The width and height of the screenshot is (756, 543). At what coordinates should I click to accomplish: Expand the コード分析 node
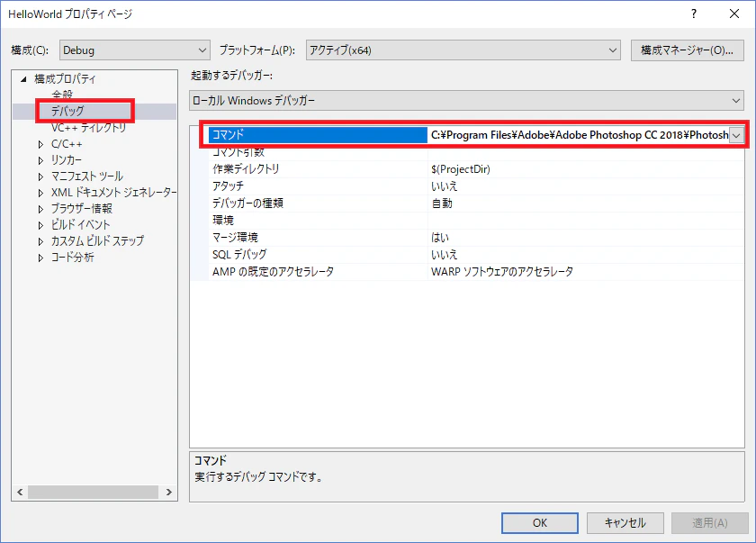tap(40, 258)
